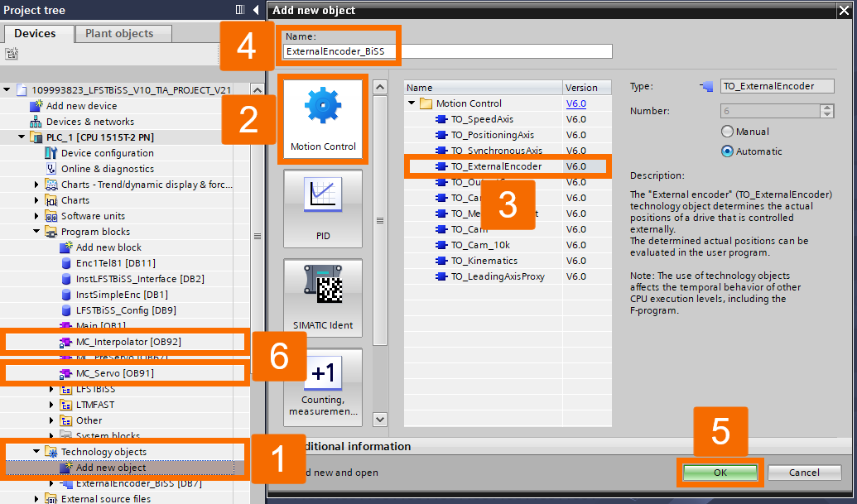Click the TO_SpeedAxis object icon
The image size is (857, 504).
[441, 119]
